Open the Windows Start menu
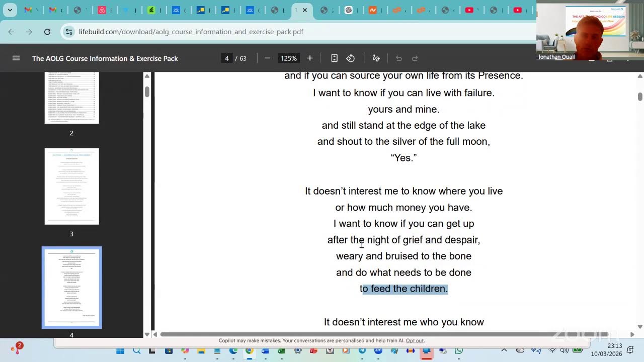This screenshot has width=644, height=362. point(120,350)
